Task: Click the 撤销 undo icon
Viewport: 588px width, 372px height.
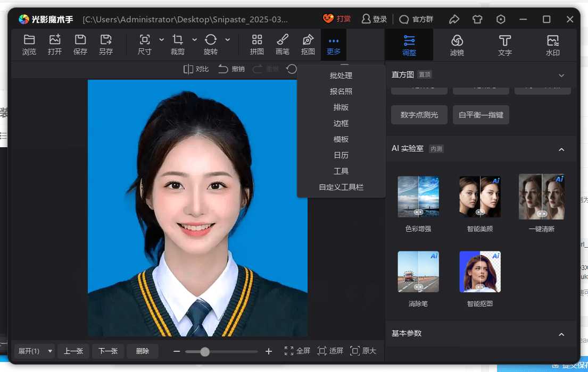Action: [x=231, y=69]
